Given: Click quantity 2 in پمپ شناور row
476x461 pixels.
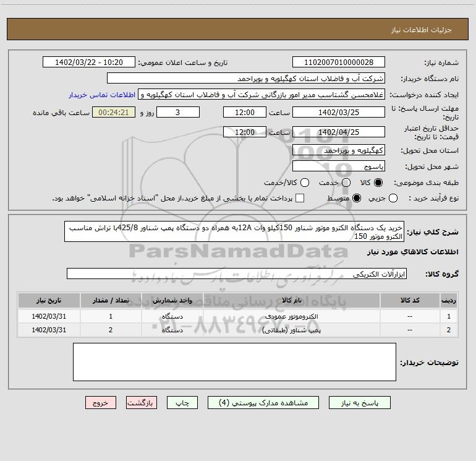Looking at the screenshot, I should coord(111,330).
